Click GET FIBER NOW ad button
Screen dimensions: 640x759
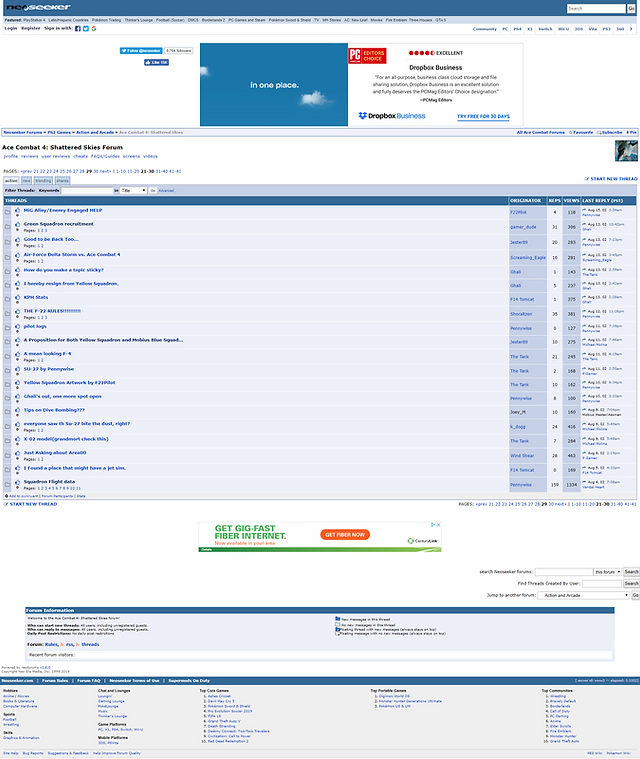pyautogui.click(x=345, y=534)
